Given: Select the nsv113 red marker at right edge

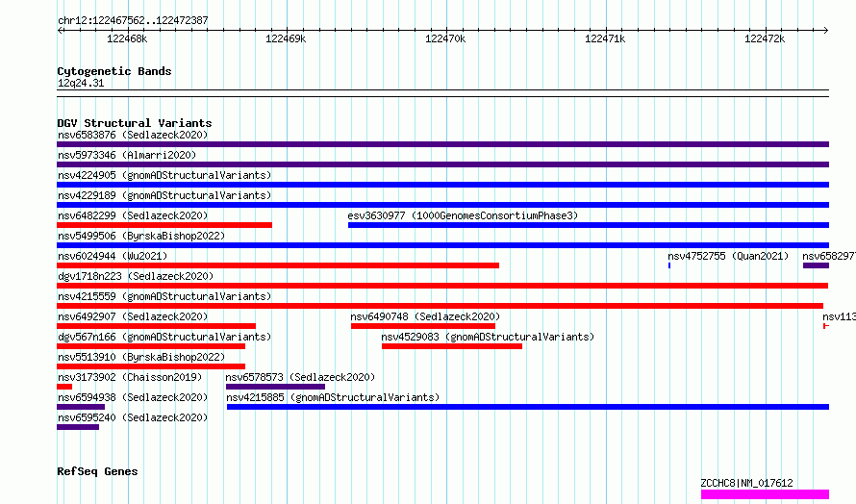Looking at the screenshot, I should click(x=826, y=326).
